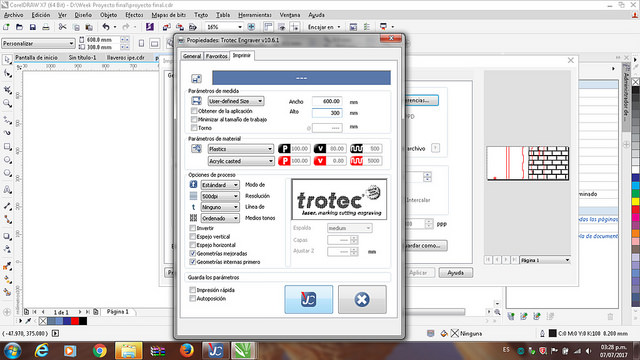Select black swatch in document palette bar

83,321
